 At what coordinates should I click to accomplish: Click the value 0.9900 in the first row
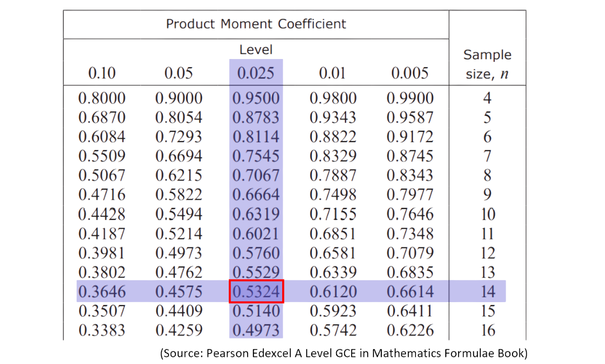click(x=410, y=98)
